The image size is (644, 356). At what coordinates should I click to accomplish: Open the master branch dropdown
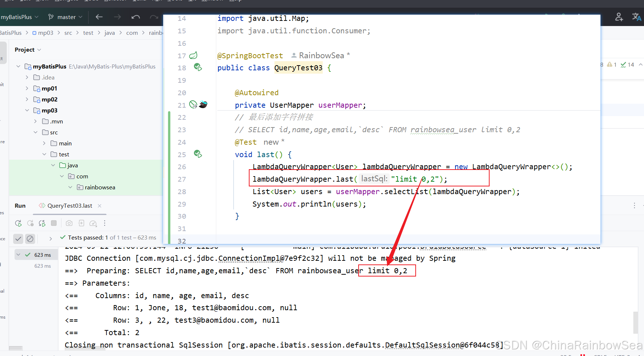click(65, 17)
